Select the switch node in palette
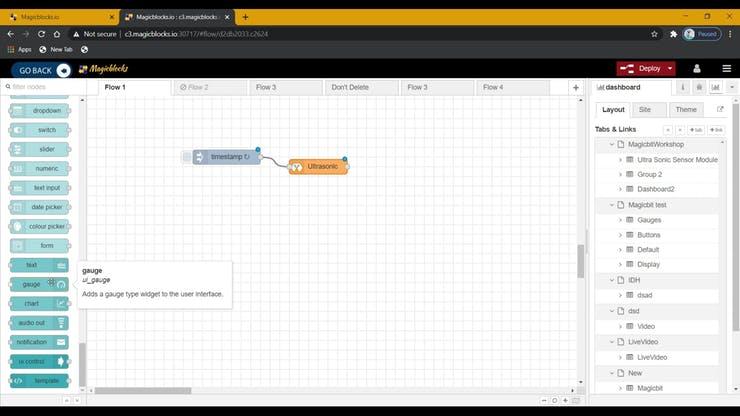Viewport: 740px width, 416px height. click(x=40, y=130)
